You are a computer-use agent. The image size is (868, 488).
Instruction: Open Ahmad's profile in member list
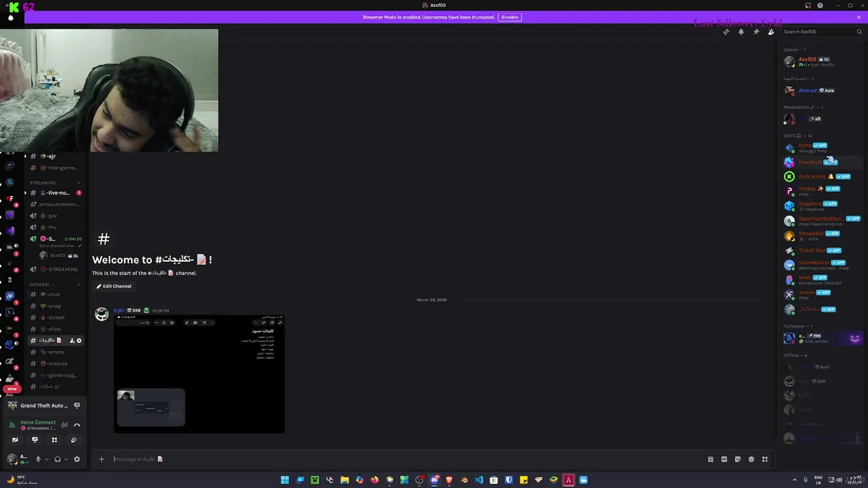coord(822,91)
